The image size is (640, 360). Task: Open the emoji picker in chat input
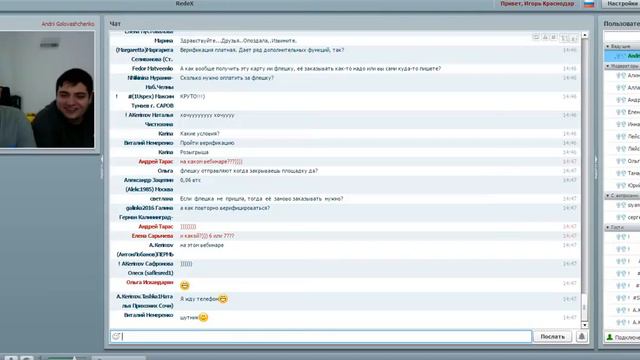coord(116,336)
